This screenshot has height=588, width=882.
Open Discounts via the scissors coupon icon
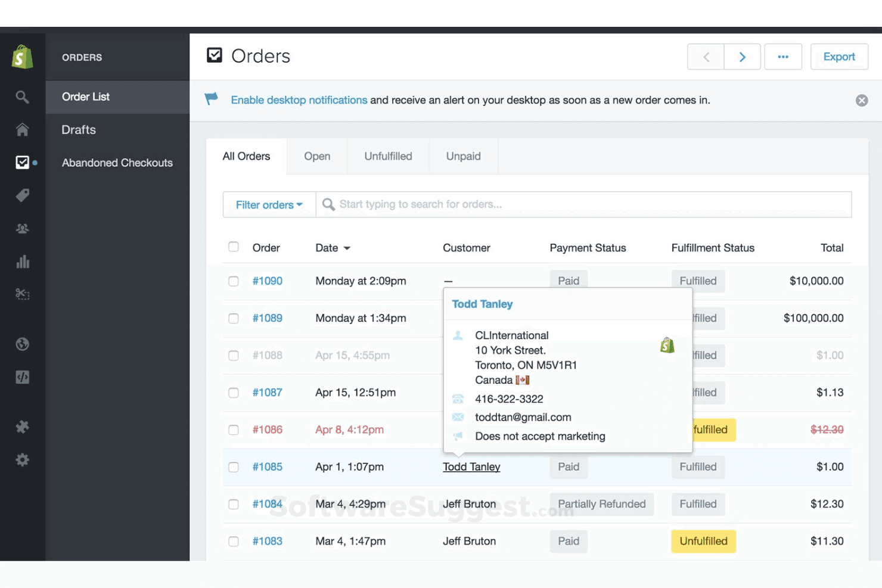click(x=22, y=294)
